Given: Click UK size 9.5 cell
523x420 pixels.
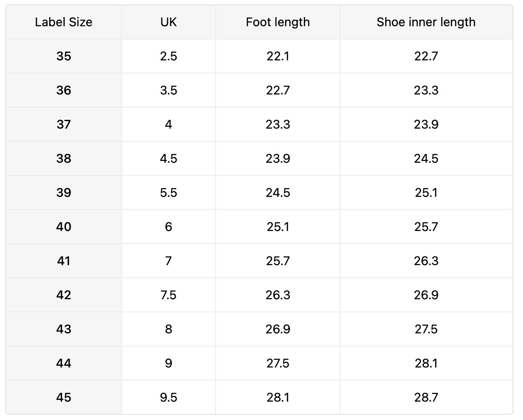Looking at the screenshot, I should coord(168,398).
